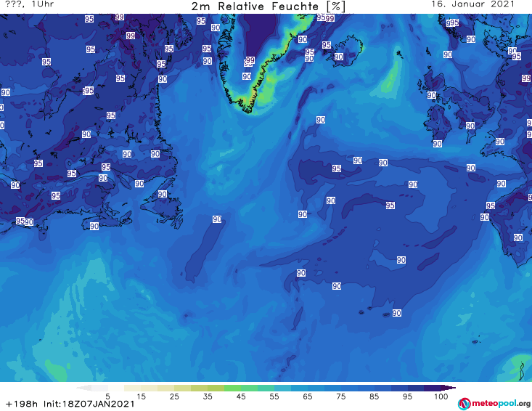Image resolution: width=532 pixels, height=411 pixels.
Task: Click the meteopool swirl logo icon
Action: click(x=464, y=404)
